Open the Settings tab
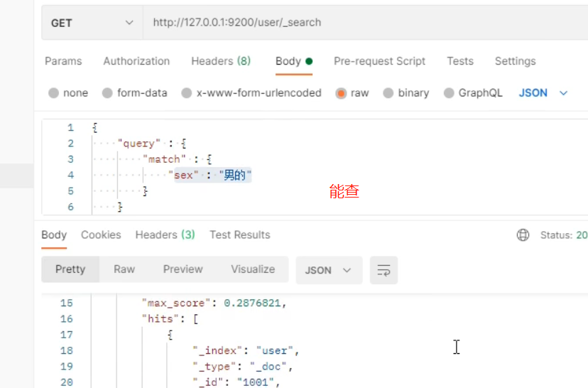588x388 pixels. click(515, 61)
